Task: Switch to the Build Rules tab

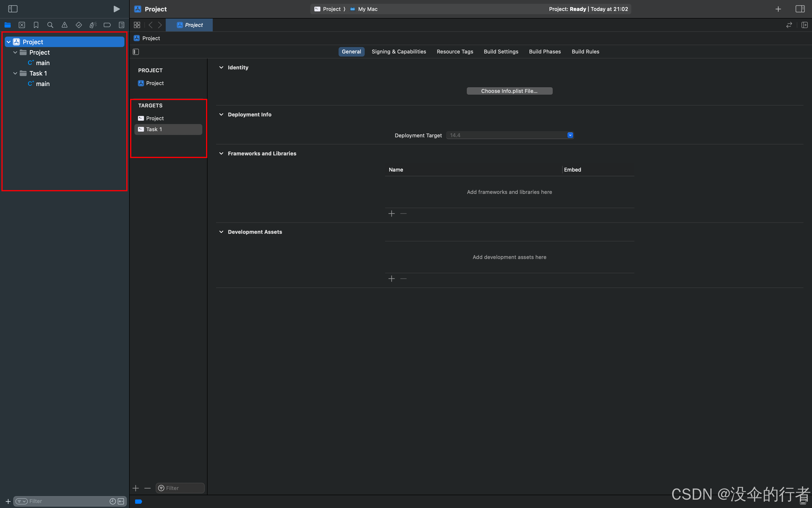Action: [x=585, y=51]
